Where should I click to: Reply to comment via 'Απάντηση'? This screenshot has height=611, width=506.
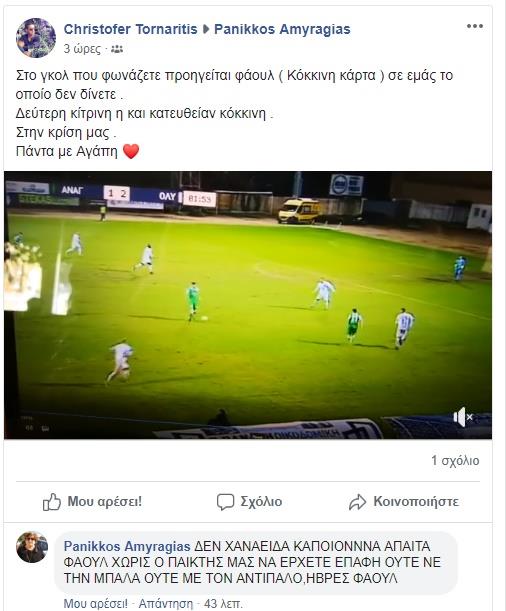click(166, 604)
